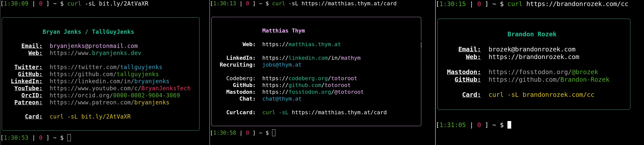
Task: Click the 'Curlcard:' label
Action: 241,112
